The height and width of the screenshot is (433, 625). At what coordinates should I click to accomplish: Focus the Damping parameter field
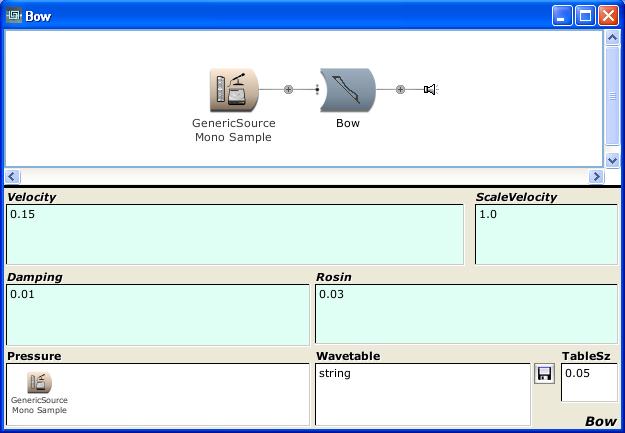pos(158,314)
